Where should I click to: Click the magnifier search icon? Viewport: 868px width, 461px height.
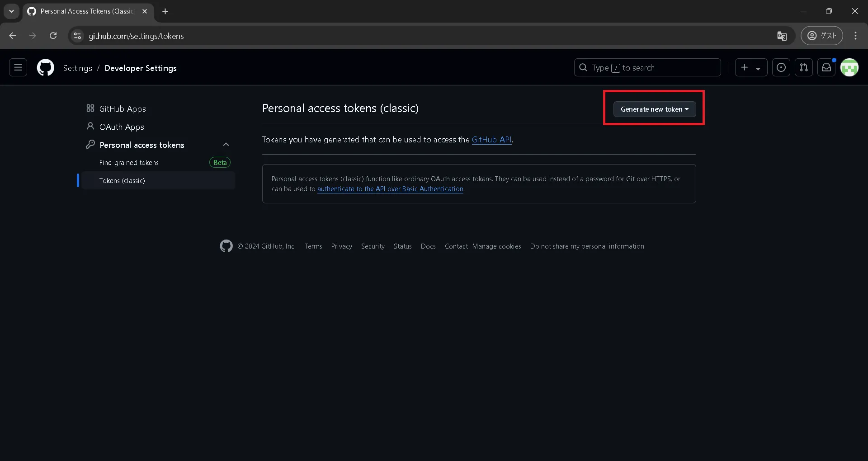[x=583, y=68]
